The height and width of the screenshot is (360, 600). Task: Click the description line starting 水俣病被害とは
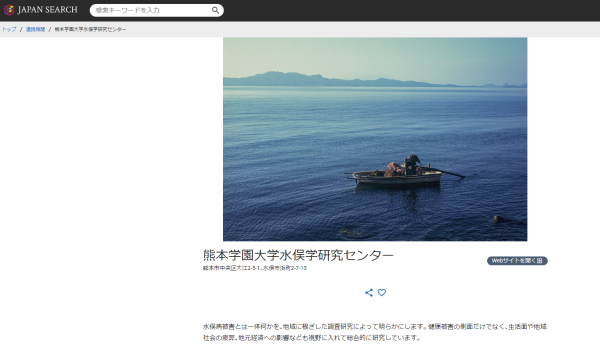tap(375, 326)
